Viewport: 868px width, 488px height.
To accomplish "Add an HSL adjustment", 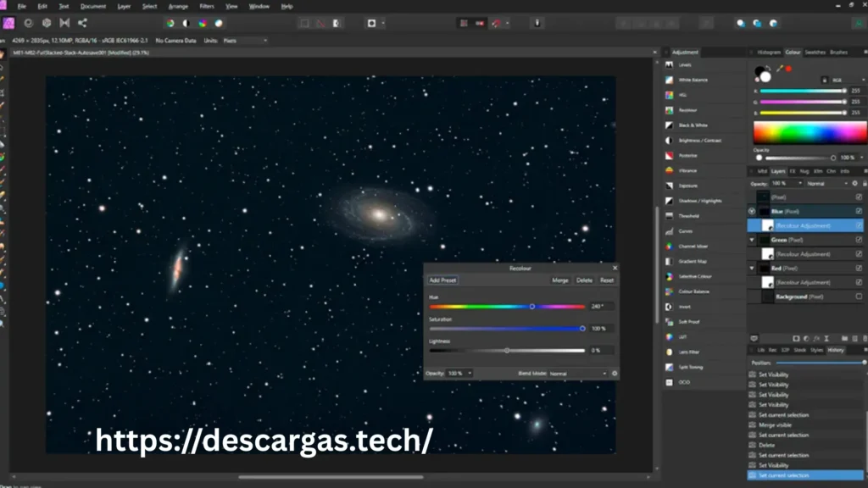I will click(x=704, y=95).
